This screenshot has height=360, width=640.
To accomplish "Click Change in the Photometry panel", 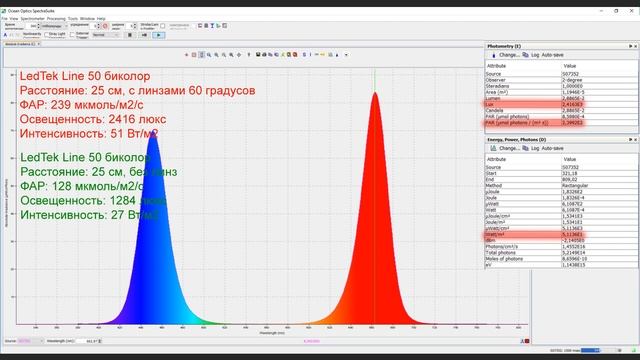I will tap(509, 55).
